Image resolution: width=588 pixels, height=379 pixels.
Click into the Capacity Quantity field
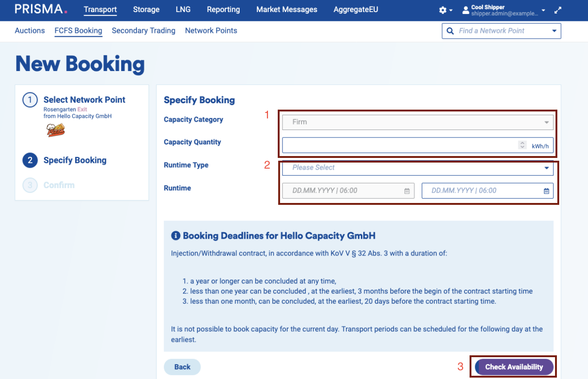coord(399,145)
